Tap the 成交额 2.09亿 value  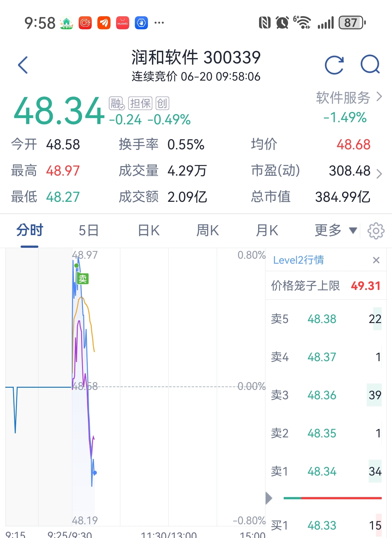[x=187, y=197]
